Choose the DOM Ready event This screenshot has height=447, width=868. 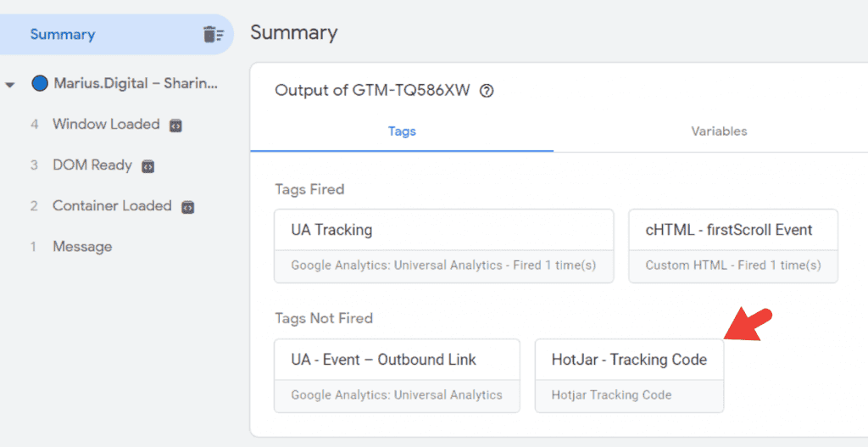[92, 165]
